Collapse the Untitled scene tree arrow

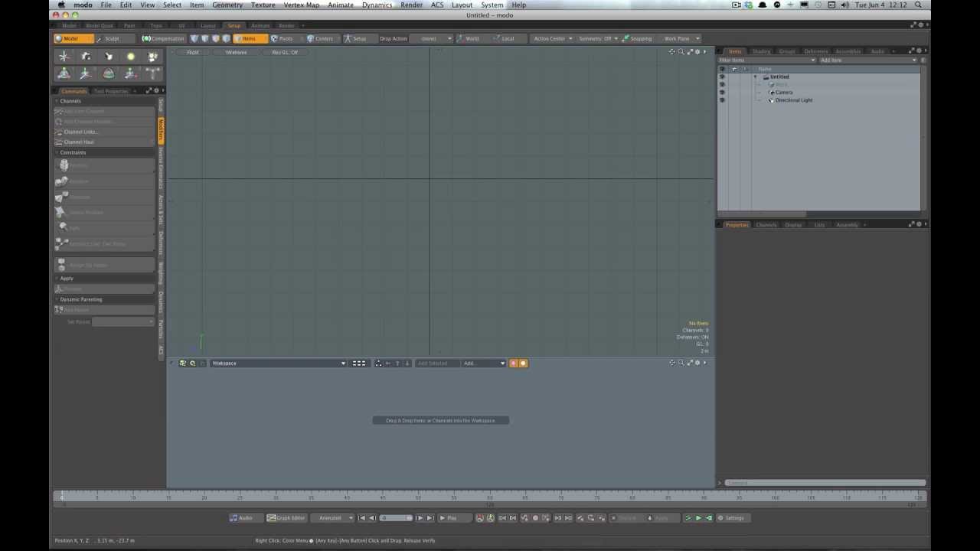[x=756, y=77]
